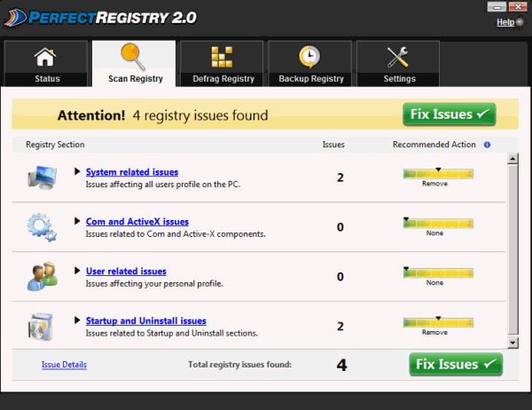Switch to the Status tab

(45, 64)
